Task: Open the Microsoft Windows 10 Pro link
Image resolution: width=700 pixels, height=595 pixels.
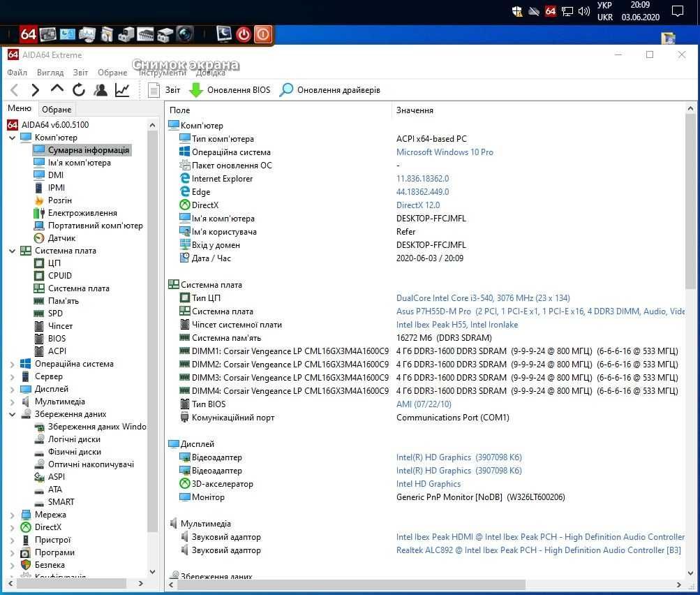Action: coord(445,152)
